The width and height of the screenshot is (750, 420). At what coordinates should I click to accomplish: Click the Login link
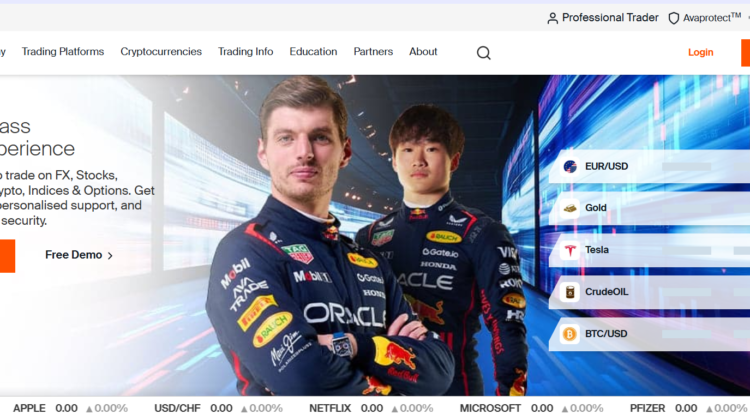[700, 52]
